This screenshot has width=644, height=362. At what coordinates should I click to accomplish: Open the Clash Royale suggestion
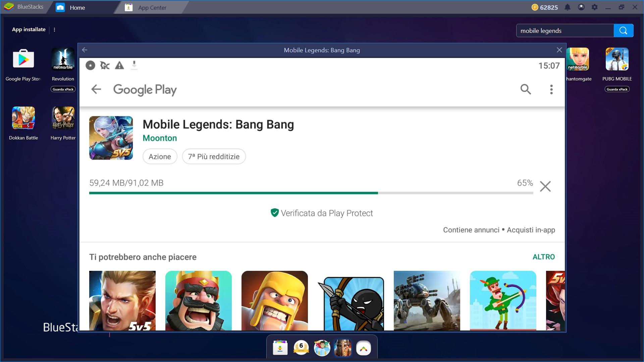point(199,301)
